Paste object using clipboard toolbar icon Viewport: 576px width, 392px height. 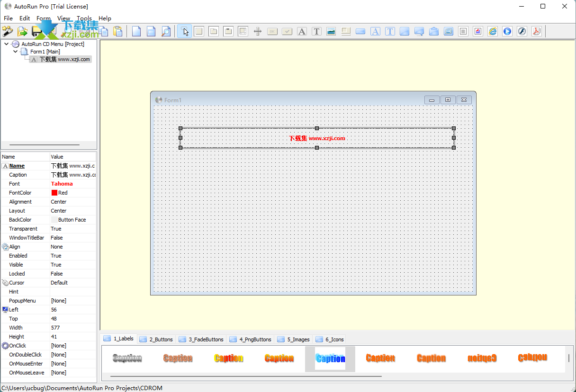(x=118, y=32)
